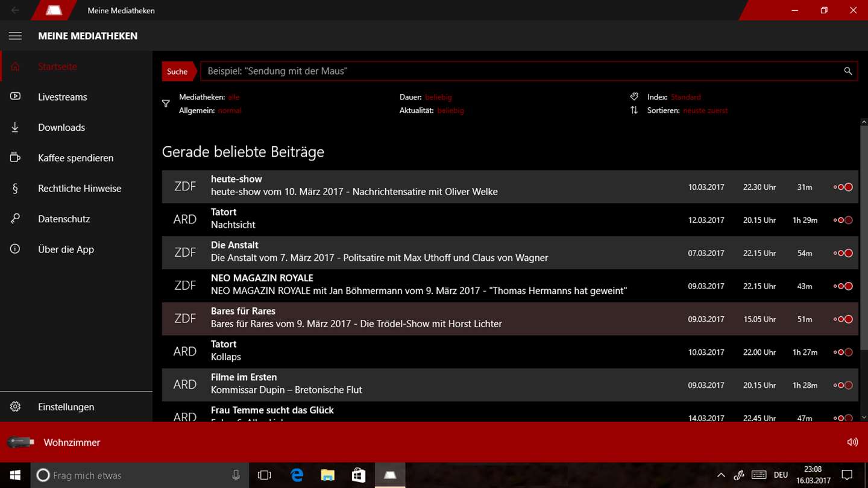Click the red app logo in title bar

(54, 10)
